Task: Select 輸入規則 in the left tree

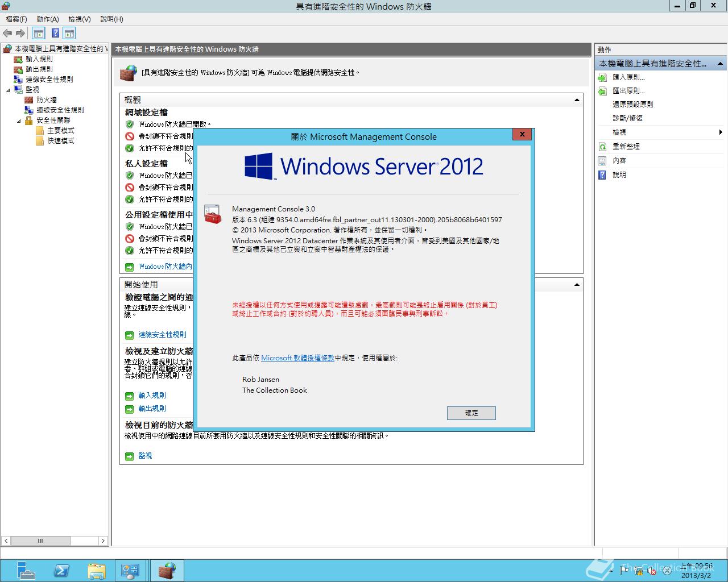Action: click(x=39, y=59)
